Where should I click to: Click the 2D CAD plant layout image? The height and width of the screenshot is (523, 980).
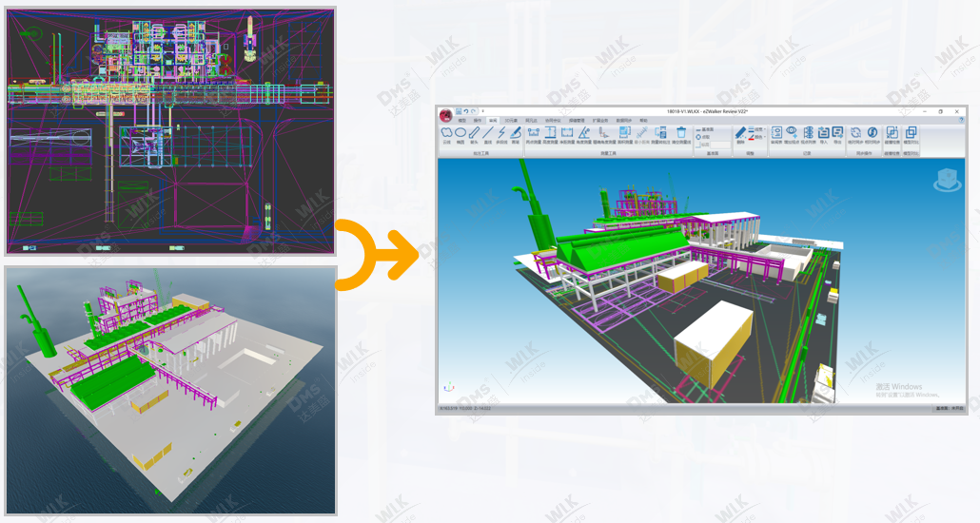[x=170, y=130]
